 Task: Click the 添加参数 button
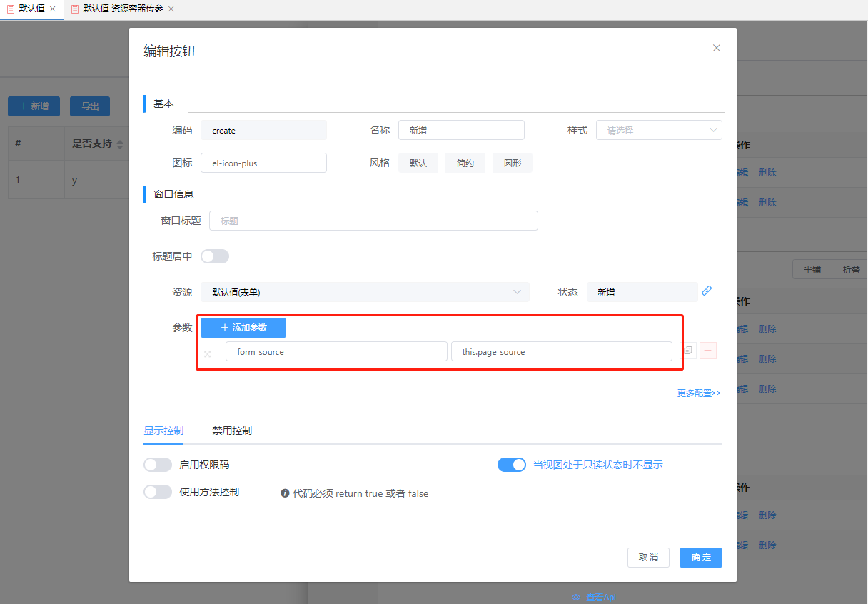pos(243,328)
